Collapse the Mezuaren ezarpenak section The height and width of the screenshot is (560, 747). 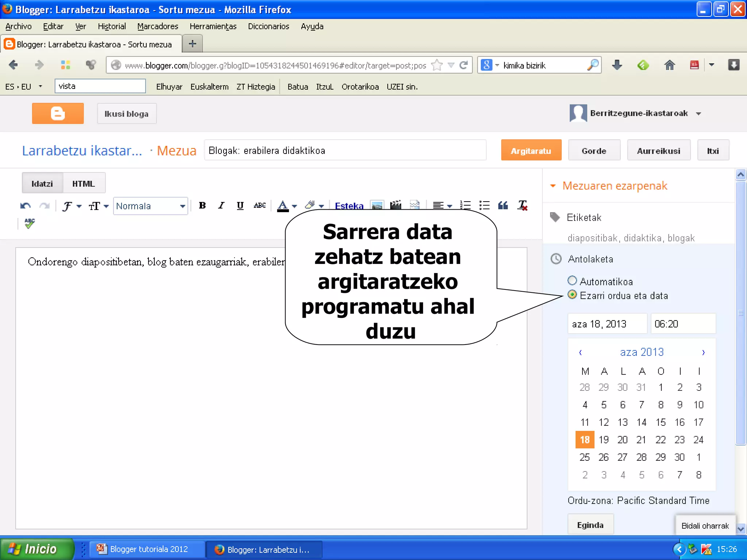tap(553, 186)
